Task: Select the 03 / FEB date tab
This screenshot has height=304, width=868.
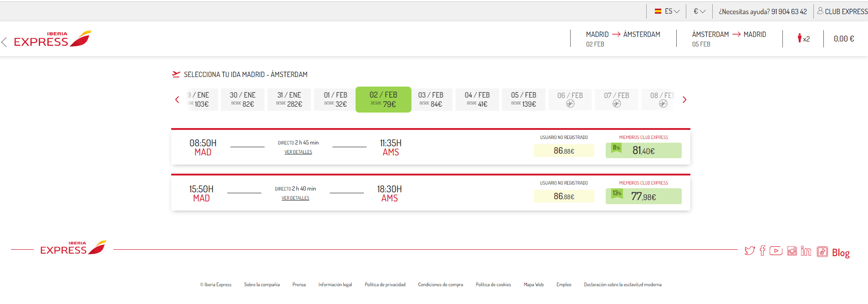Action: (431, 99)
